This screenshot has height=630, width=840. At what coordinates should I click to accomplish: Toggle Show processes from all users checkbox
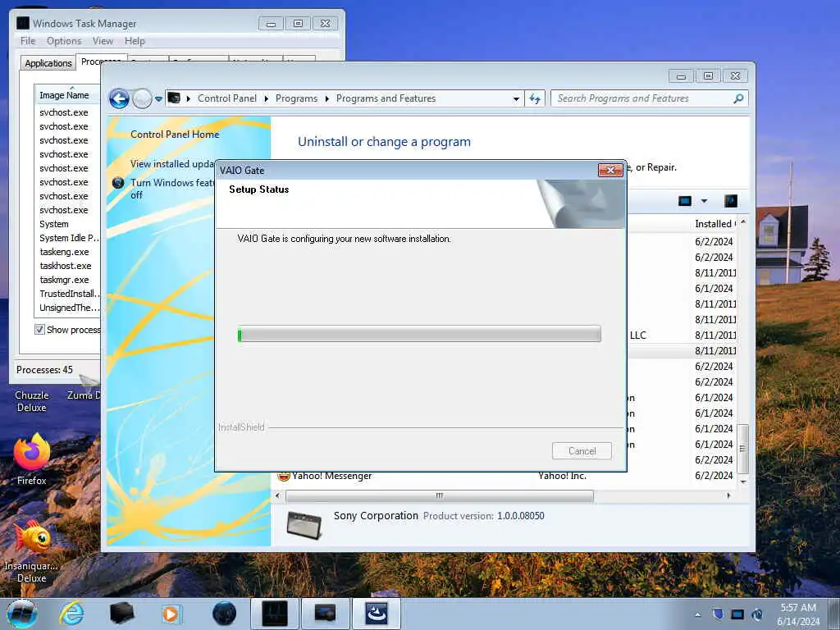click(39, 330)
